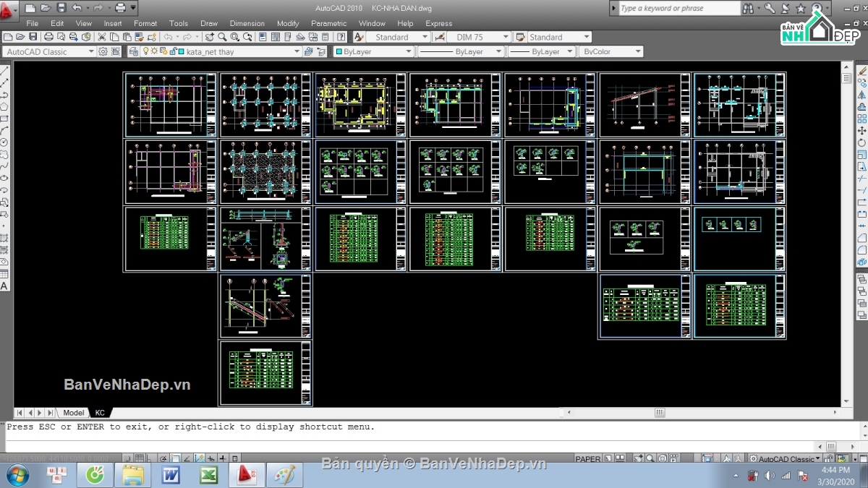Click the binoculars search icon
This screenshot has width=868, height=488.
click(x=749, y=9)
